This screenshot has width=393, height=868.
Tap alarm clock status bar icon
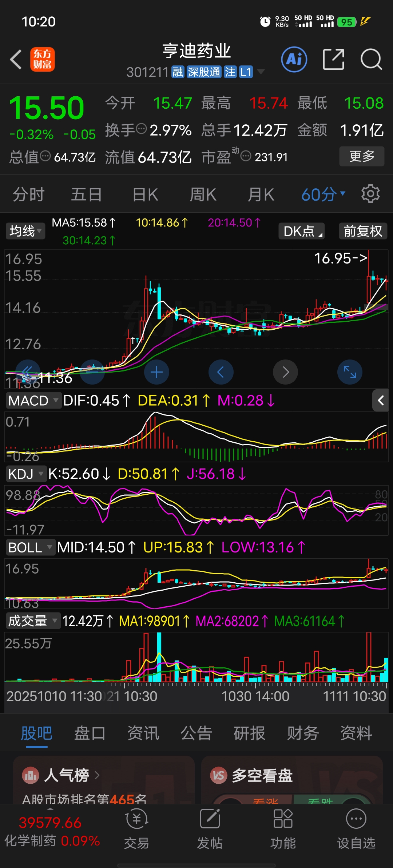click(x=265, y=22)
